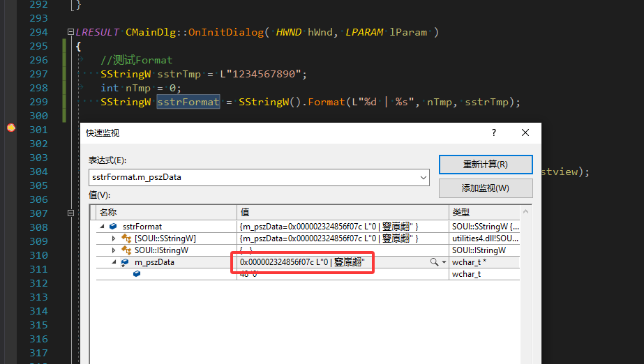Click the //测试Format comment on line 296

coord(136,60)
